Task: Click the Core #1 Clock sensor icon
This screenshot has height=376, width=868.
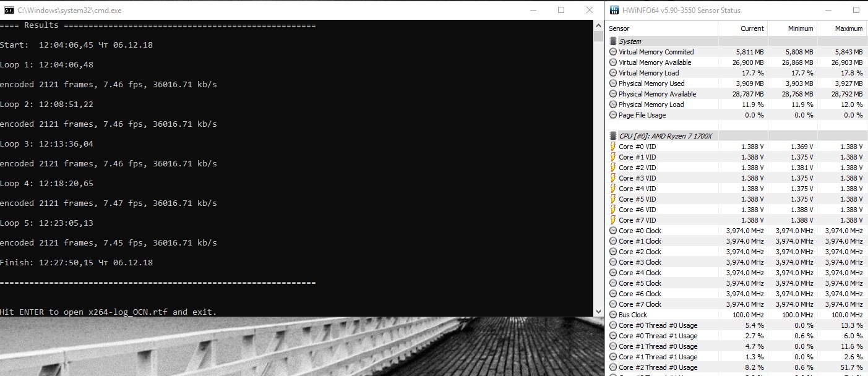Action: coord(613,241)
